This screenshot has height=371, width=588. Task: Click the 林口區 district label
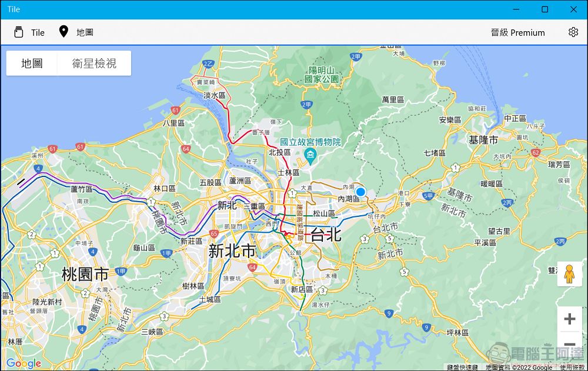[165, 188]
